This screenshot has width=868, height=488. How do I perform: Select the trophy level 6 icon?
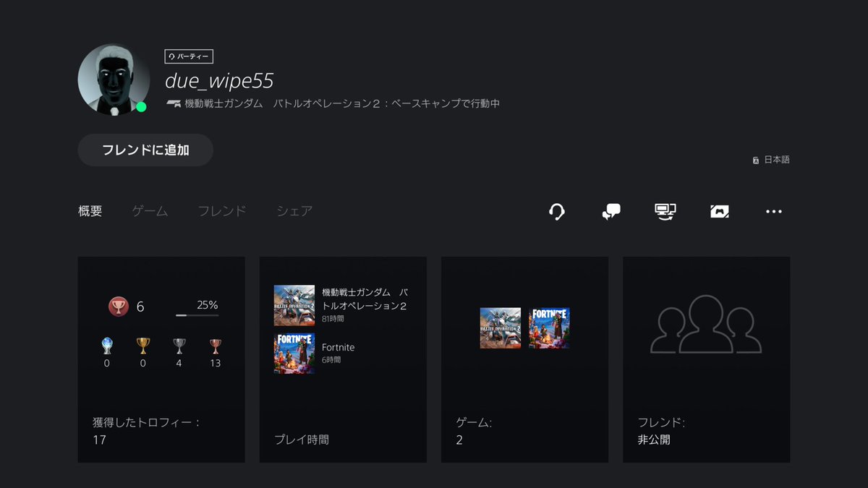coord(118,307)
